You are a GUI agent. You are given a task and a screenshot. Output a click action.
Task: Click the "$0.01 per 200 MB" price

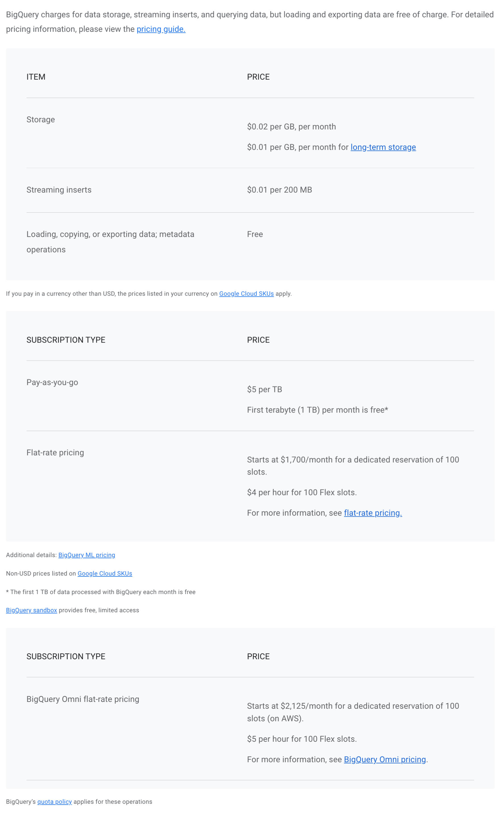pyautogui.click(x=279, y=190)
